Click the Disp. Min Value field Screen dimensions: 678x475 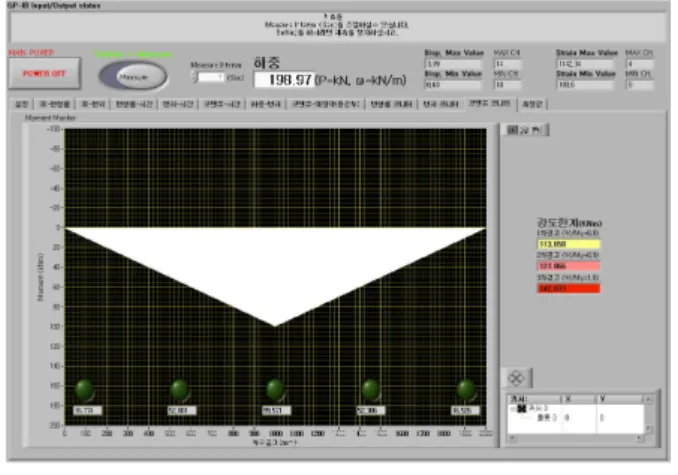coord(453,85)
